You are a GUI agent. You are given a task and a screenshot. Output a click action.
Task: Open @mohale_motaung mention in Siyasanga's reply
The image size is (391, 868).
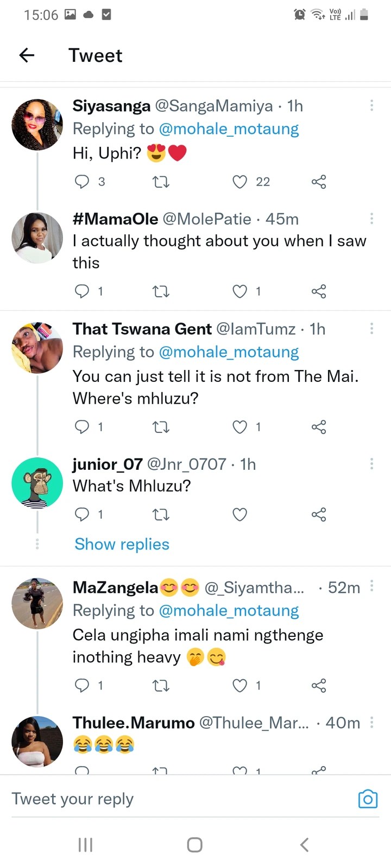pyautogui.click(x=229, y=129)
